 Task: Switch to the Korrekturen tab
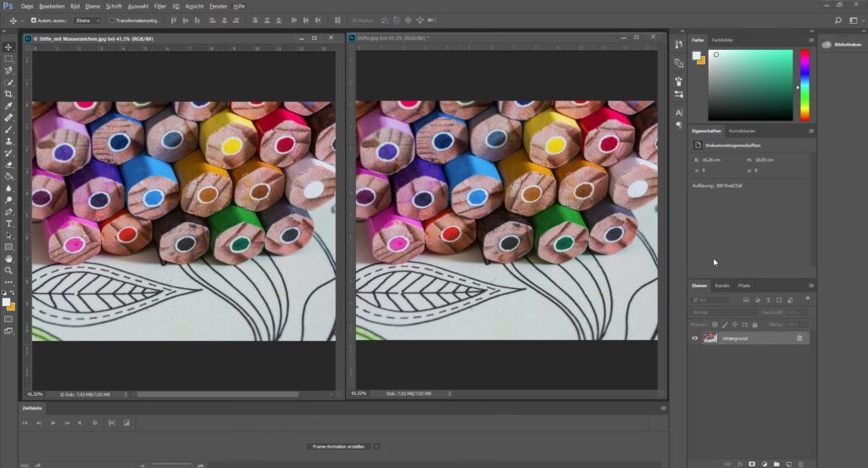tap(742, 131)
